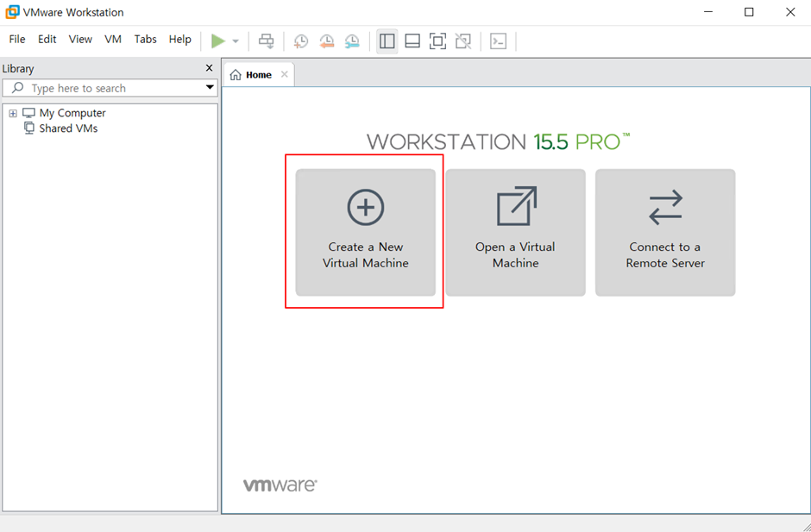Switch to the Home tab
This screenshot has height=532, width=811.
259,75
